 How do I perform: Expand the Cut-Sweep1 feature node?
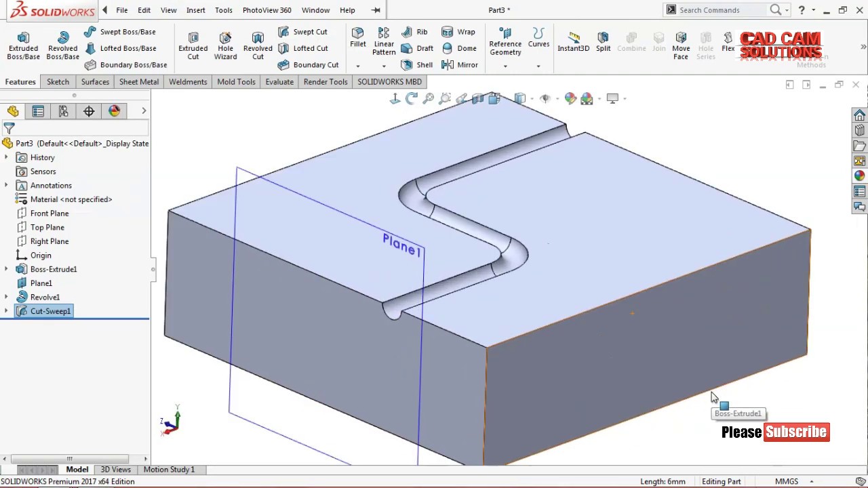(x=7, y=311)
